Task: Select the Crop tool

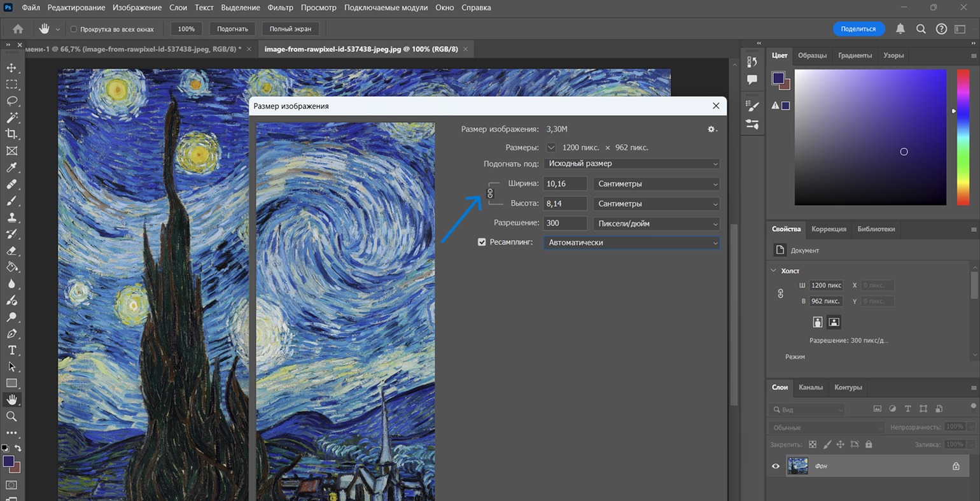Action: tap(11, 134)
